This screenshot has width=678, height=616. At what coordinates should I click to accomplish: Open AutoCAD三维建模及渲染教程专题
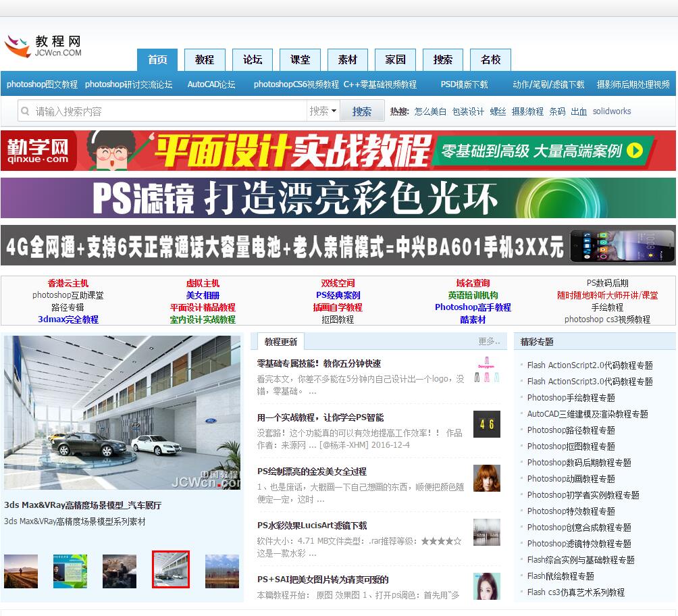pos(588,414)
